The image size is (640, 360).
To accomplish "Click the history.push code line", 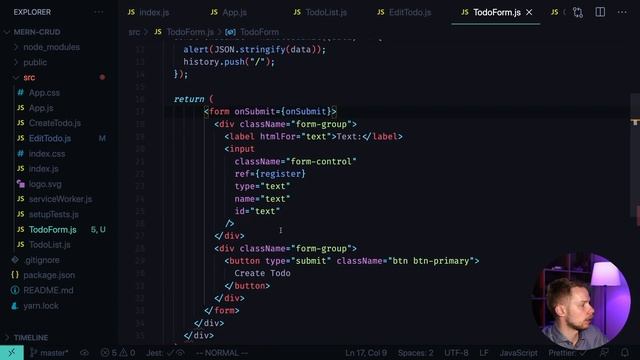I will point(229,62).
